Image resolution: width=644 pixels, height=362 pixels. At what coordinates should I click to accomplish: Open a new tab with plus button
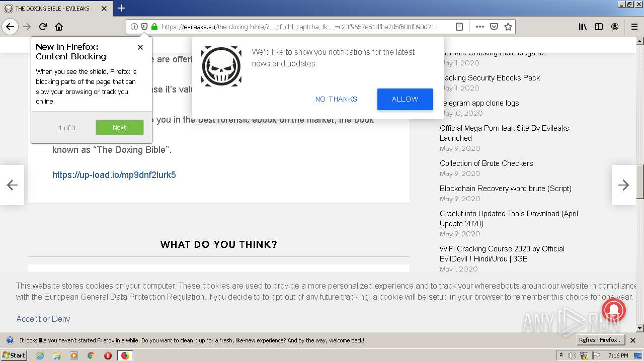click(121, 8)
